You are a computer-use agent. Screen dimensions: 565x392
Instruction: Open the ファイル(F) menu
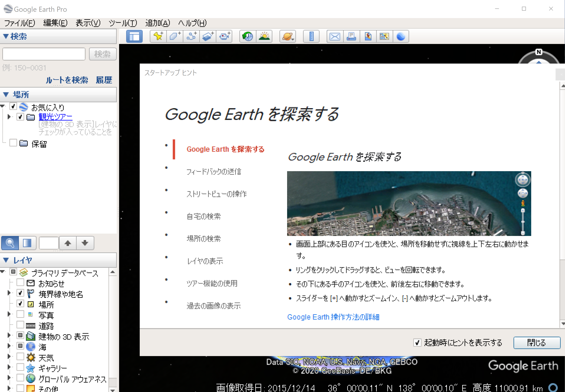[20, 23]
